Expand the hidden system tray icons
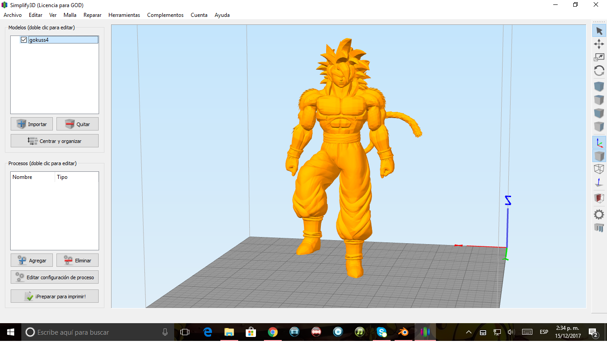 [x=469, y=332]
